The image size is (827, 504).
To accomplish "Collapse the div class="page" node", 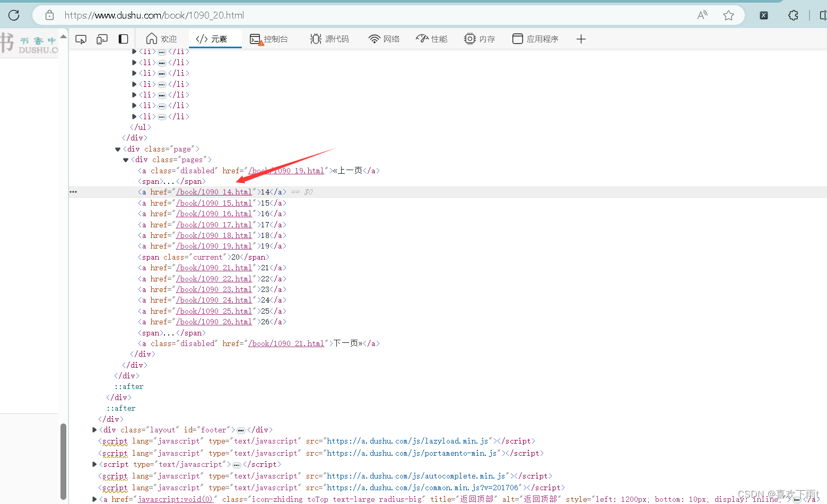I will [x=118, y=149].
